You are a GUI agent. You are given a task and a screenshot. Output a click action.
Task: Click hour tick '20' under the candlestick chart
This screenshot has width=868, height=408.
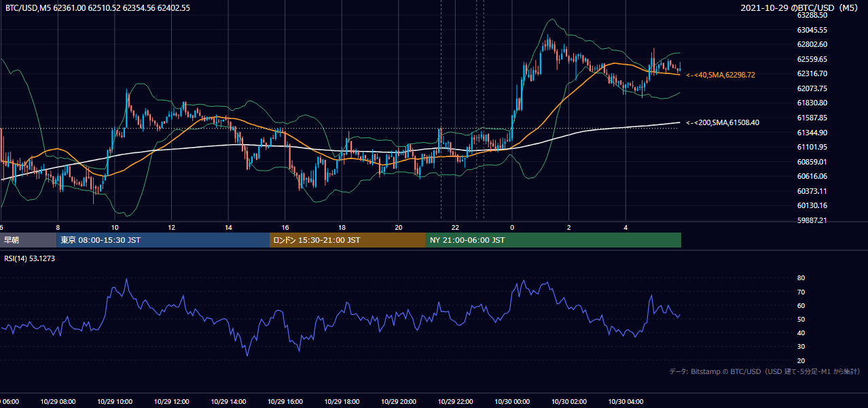click(x=399, y=227)
